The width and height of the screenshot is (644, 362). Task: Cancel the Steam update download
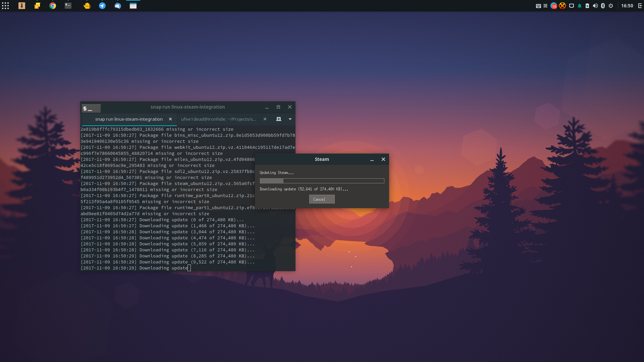[322, 199]
